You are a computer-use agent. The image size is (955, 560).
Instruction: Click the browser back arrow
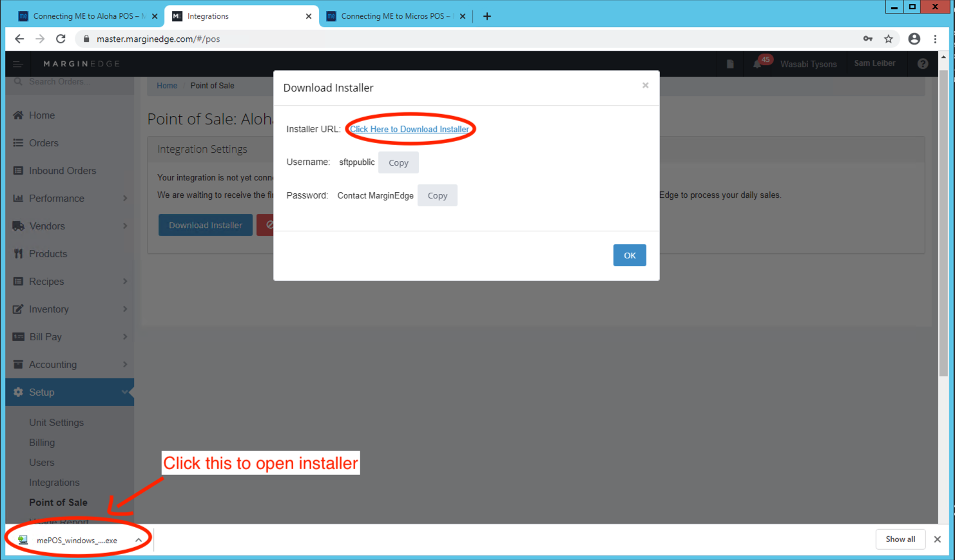(x=19, y=39)
